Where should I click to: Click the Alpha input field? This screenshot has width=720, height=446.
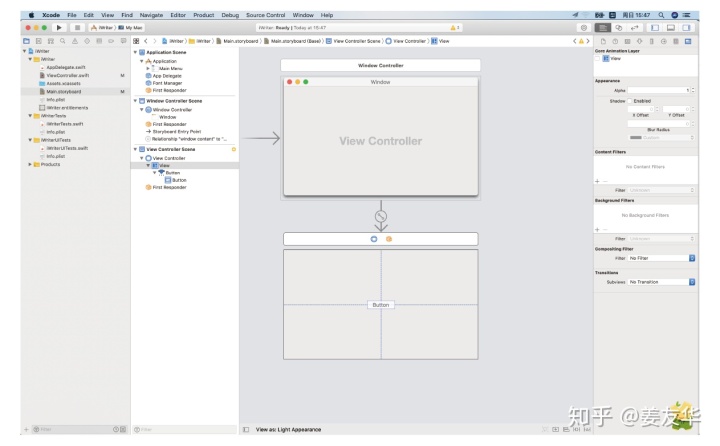659,90
